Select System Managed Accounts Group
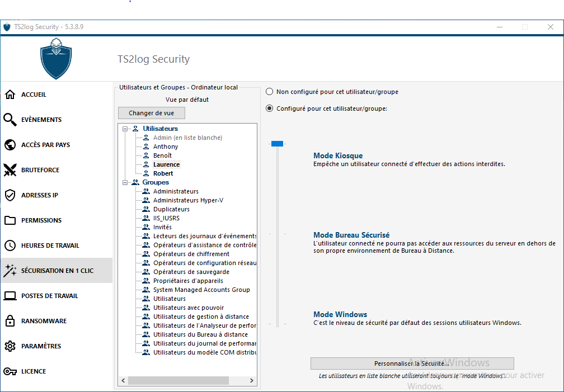 click(x=201, y=290)
